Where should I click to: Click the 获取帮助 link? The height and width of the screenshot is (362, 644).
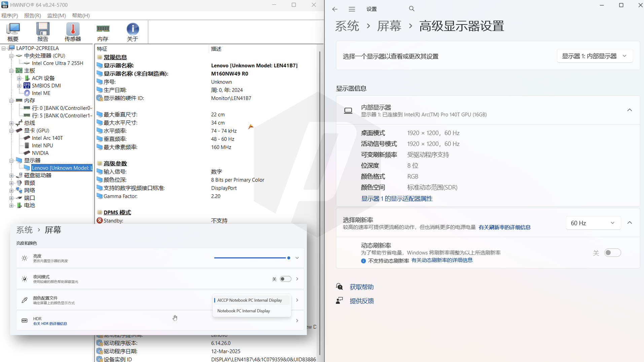coord(361,287)
